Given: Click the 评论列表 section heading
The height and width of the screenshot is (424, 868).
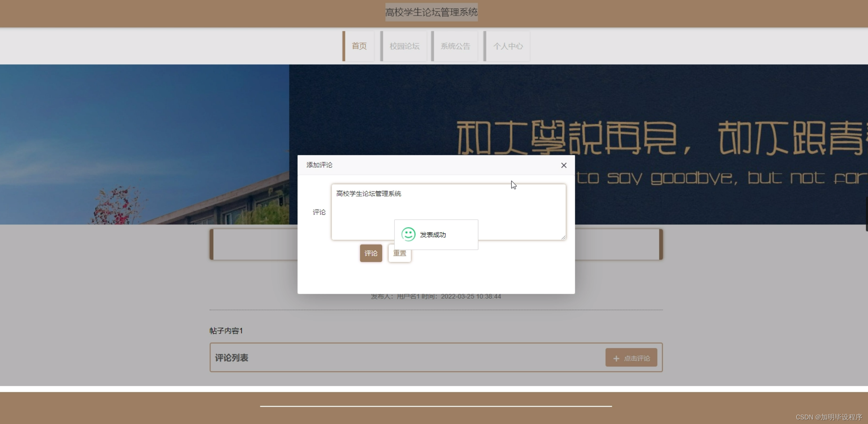Looking at the screenshot, I should [x=232, y=358].
